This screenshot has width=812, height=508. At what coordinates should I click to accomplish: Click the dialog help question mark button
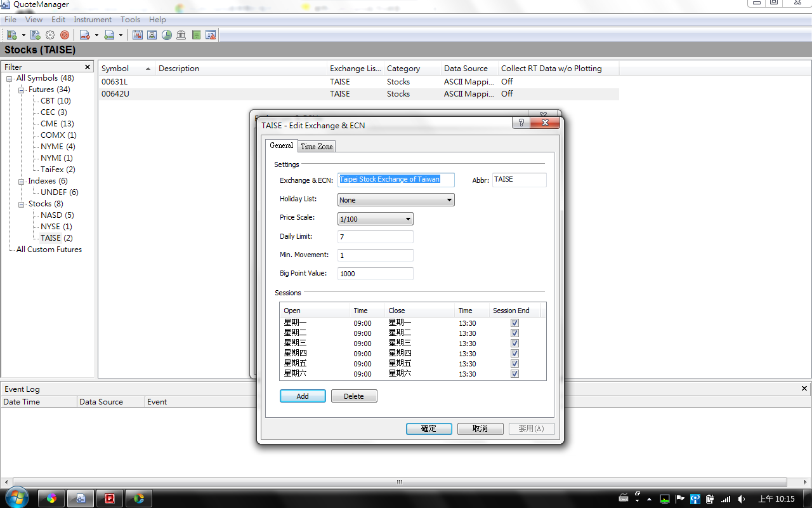click(x=521, y=123)
